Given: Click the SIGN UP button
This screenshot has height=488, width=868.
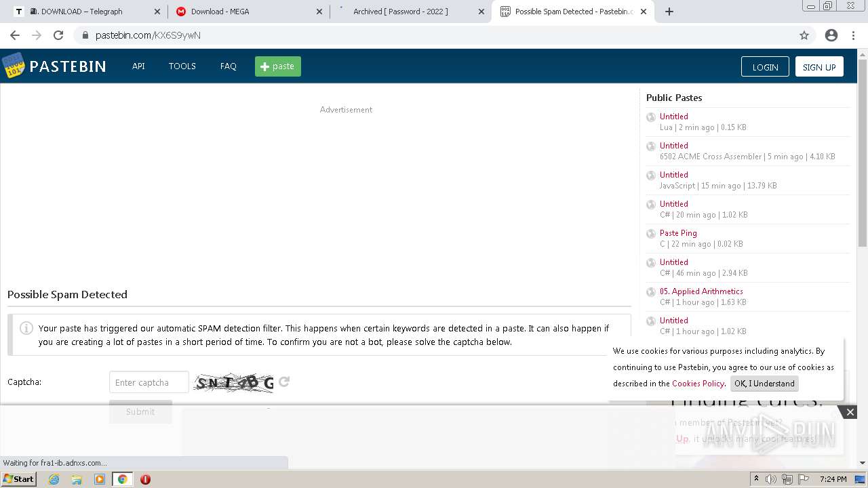Looking at the screenshot, I should click(x=819, y=66).
